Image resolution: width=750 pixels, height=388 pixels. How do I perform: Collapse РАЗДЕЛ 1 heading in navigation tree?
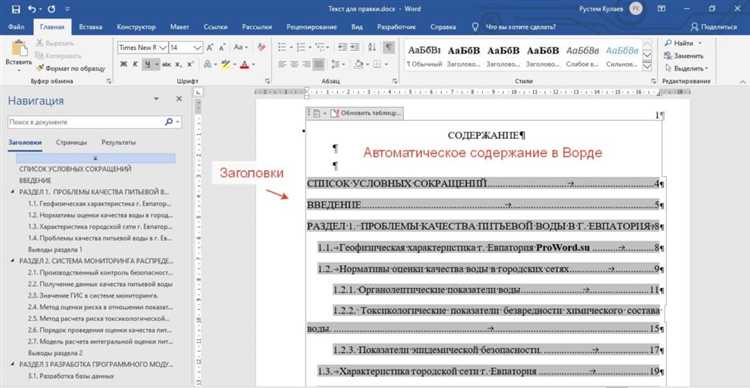[x=12, y=192]
